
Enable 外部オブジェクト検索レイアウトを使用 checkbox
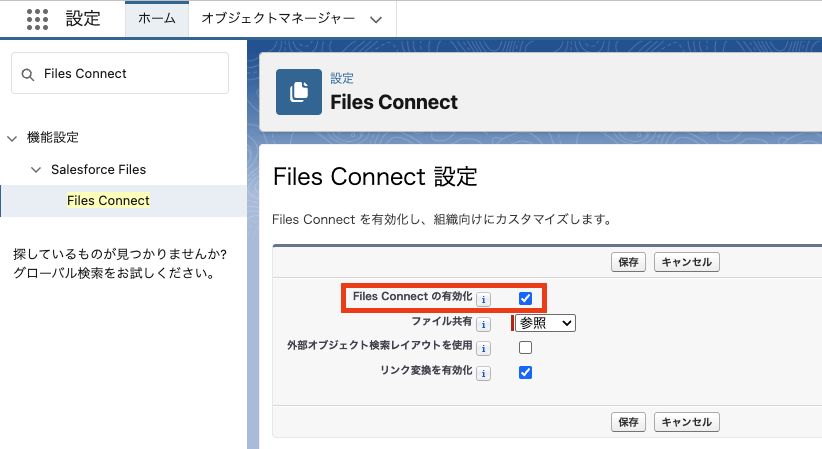click(525, 348)
